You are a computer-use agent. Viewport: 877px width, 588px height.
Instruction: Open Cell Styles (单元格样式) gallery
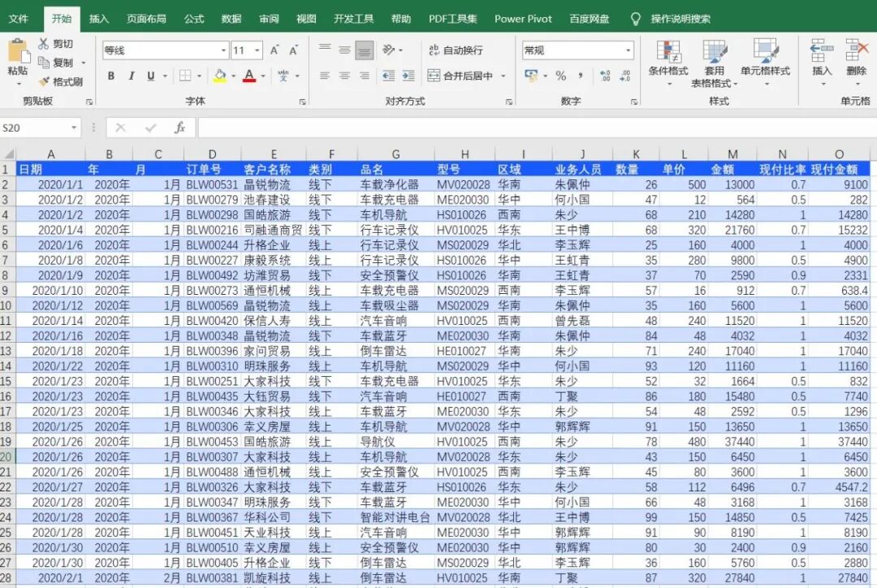tap(765, 63)
